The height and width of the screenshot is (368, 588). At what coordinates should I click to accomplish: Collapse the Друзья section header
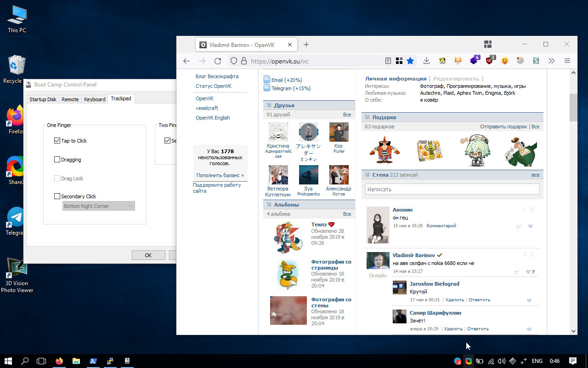click(x=284, y=105)
